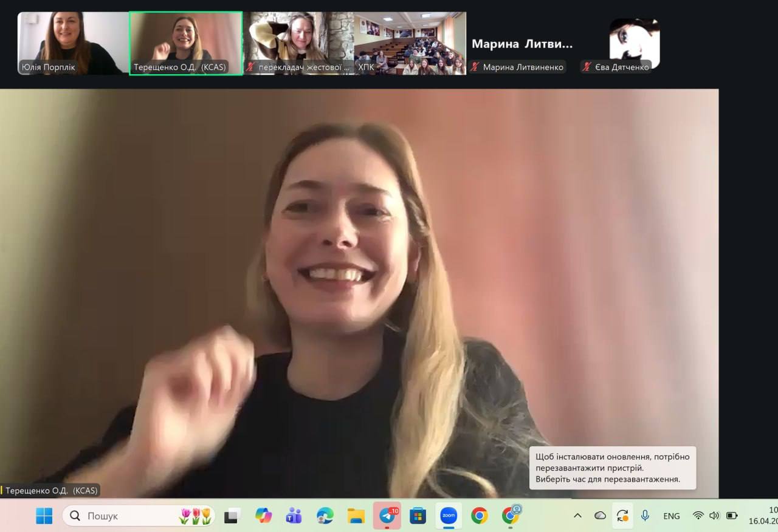Open the Chrome profile window in taskbar
Viewport: 778px width, 532px height.
511,516
